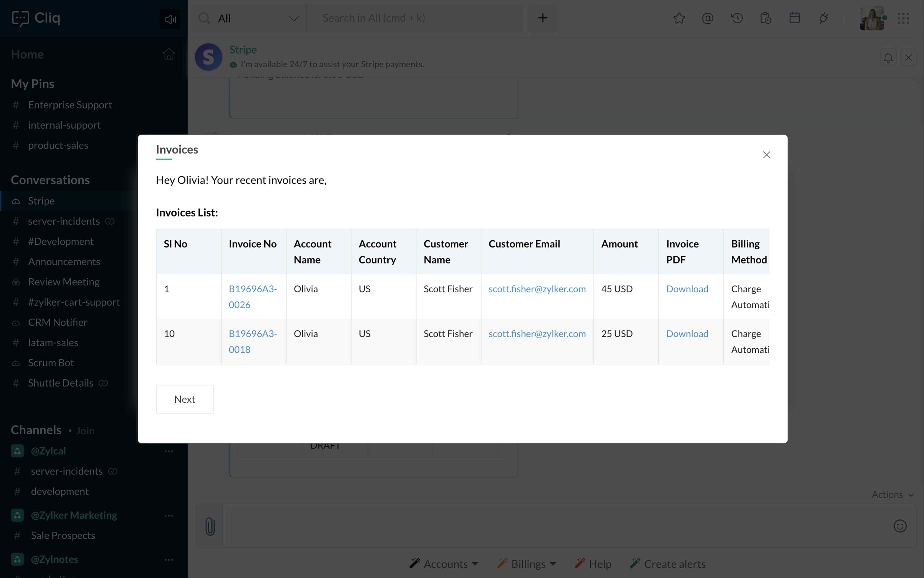Click scott.fisher@zylker.com in row 1

(537, 289)
